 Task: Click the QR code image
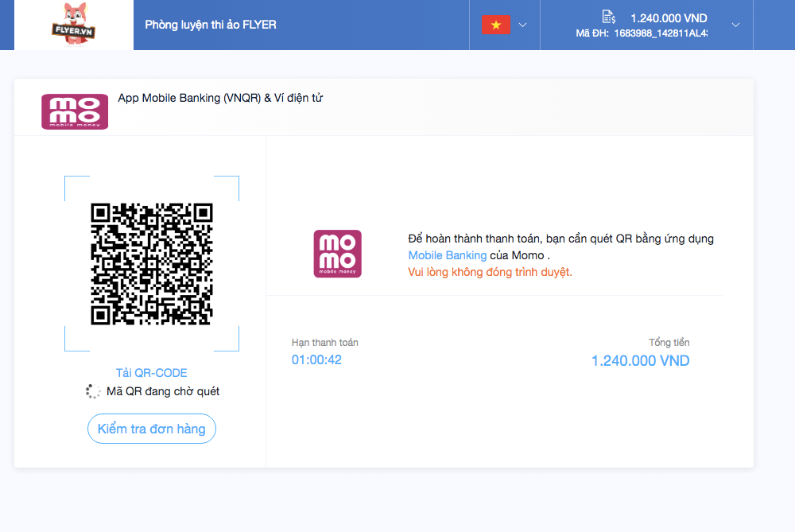tap(152, 263)
